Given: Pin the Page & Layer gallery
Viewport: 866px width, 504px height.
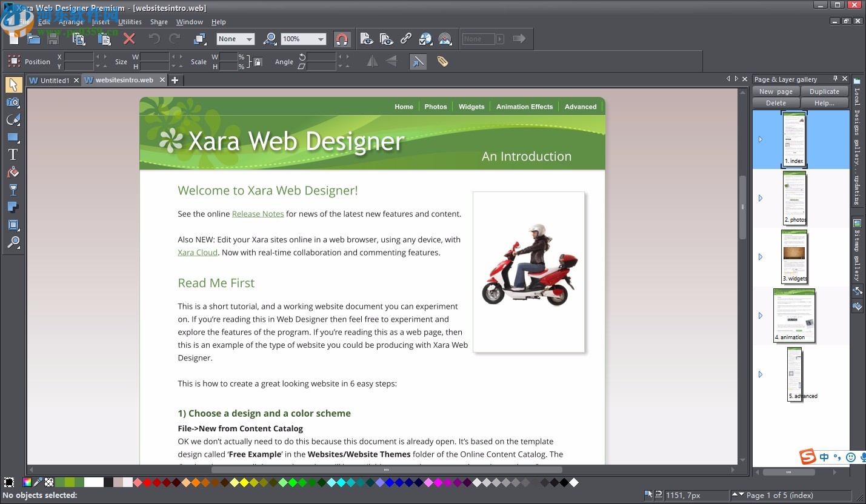Looking at the screenshot, I should click(834, 79).
